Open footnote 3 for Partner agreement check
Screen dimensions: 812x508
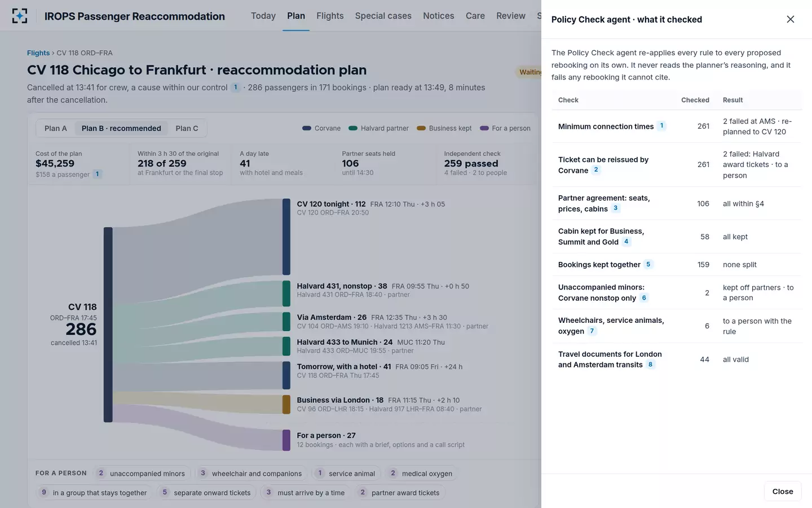click(615, 208)
